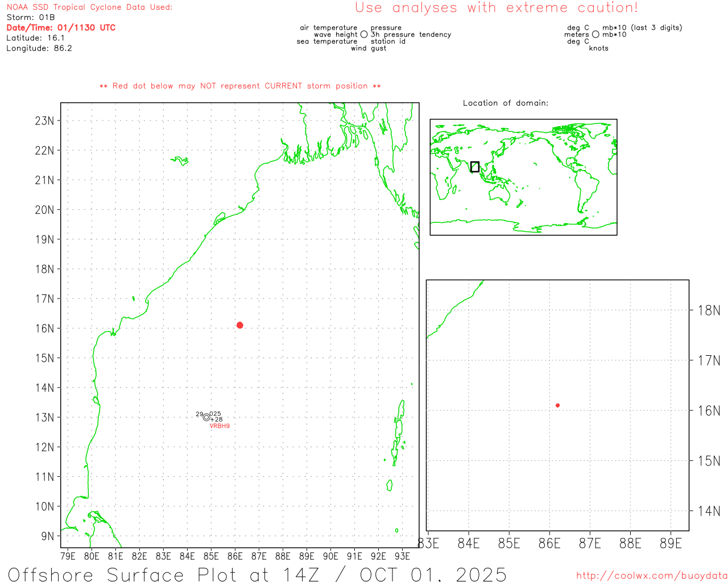Viewport: 728px width, 582px height.
Task: Click the 'Location of domain:' label
Action: (505, 103)
